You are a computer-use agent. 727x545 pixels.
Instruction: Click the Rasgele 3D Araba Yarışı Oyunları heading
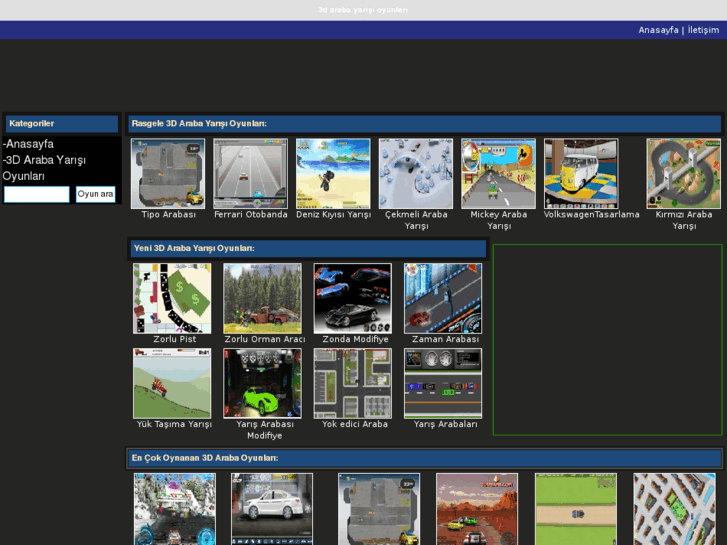coord(199,123)
